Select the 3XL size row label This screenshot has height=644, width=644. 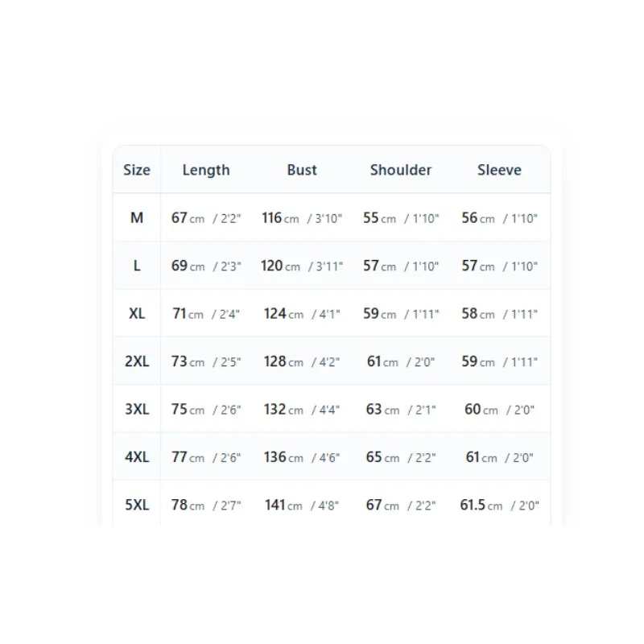tap(137, 410)
